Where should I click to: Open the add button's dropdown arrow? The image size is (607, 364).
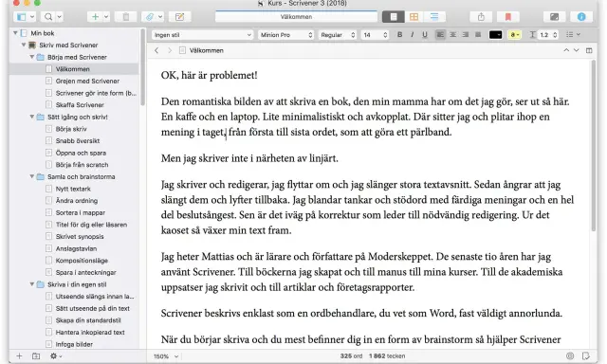pyautogui.click(x=106, y=17)
